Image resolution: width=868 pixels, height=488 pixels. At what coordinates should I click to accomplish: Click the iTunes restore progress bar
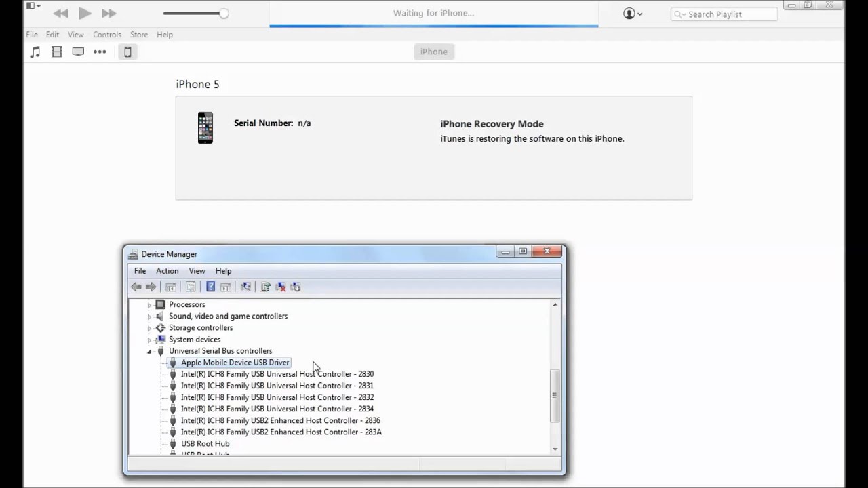pos(434,26)
